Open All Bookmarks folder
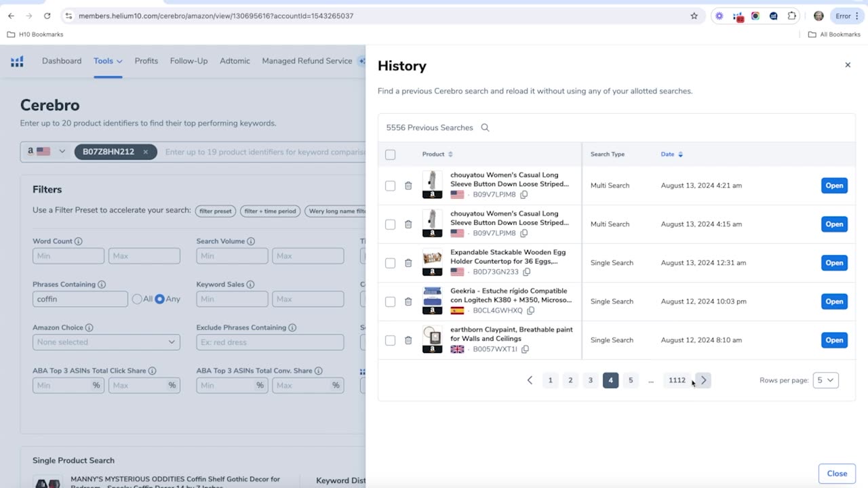The height and width of the screenshot is (488, 868). pyautogui.click(x=834, y=35)
